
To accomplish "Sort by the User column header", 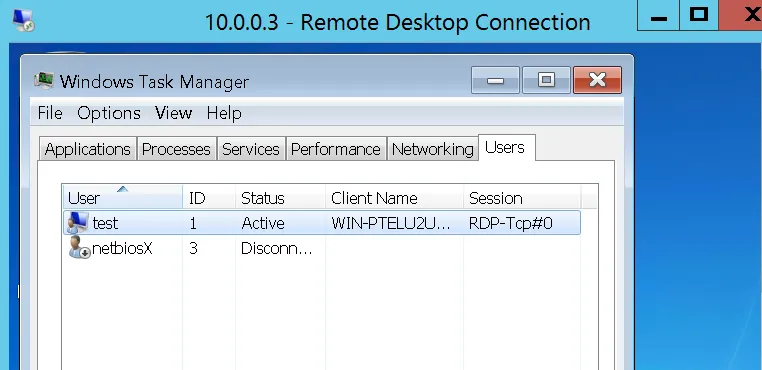I will pyautogui.click(x=123, y=198).
